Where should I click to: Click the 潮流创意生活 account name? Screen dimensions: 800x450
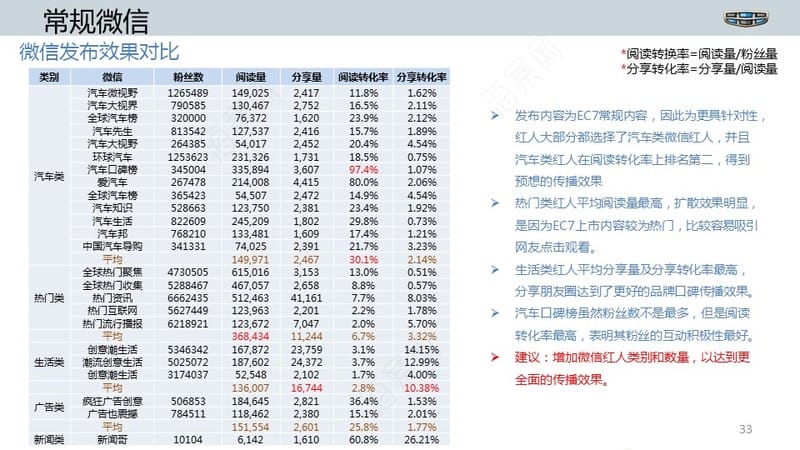tap(112, 362)
